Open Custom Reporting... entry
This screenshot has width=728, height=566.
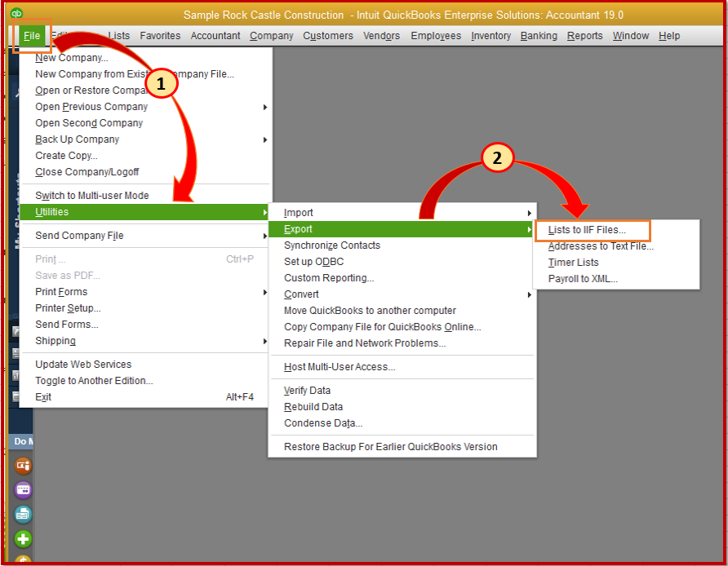[329, 278]
